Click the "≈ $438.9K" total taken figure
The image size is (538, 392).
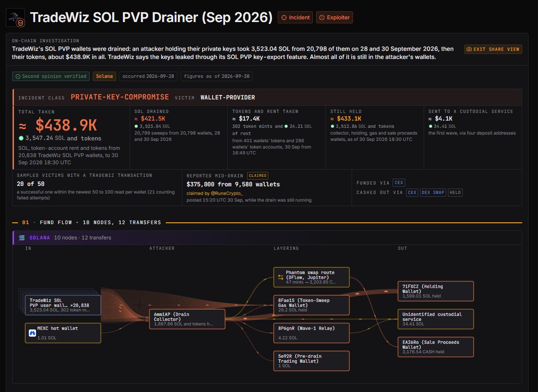[58, 125]
